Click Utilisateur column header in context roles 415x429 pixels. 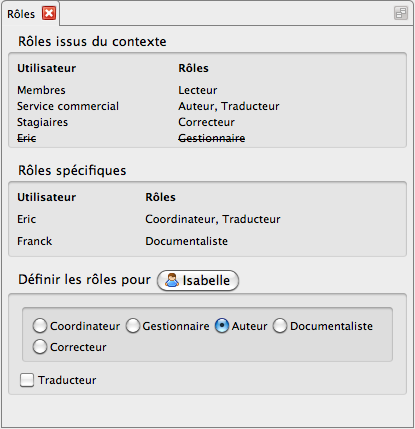[47, 68]
